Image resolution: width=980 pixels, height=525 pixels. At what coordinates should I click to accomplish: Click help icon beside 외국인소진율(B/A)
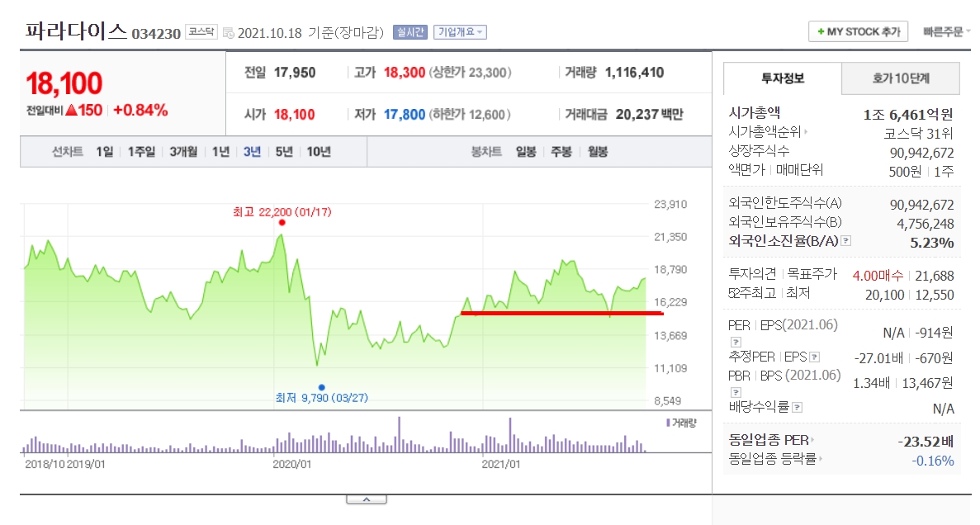click(x=845, y=241)
